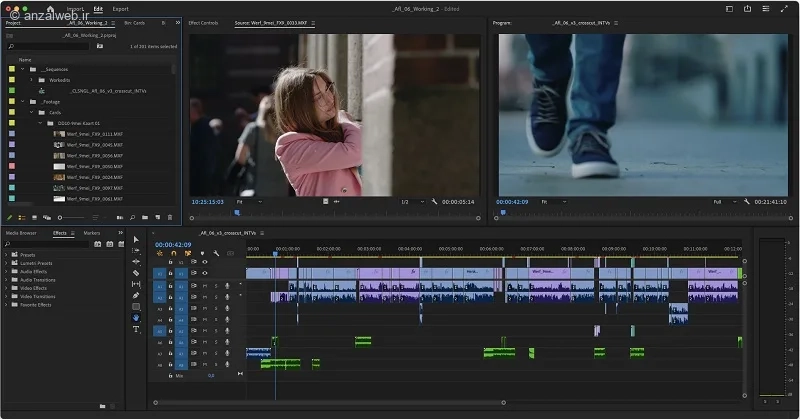Click New Bin in Project panel

[x=145, y=217]
